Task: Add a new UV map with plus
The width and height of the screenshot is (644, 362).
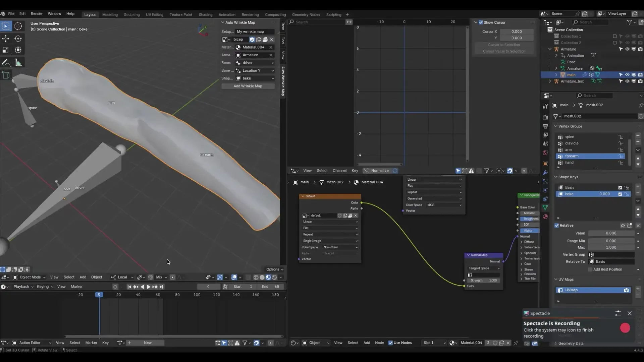Action: [638, 289]
